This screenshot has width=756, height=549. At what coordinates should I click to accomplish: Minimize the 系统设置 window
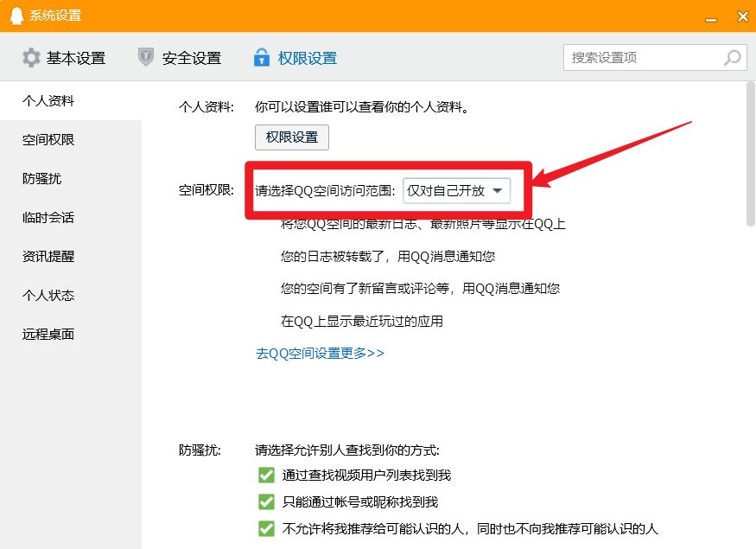[x=711, y=18]
